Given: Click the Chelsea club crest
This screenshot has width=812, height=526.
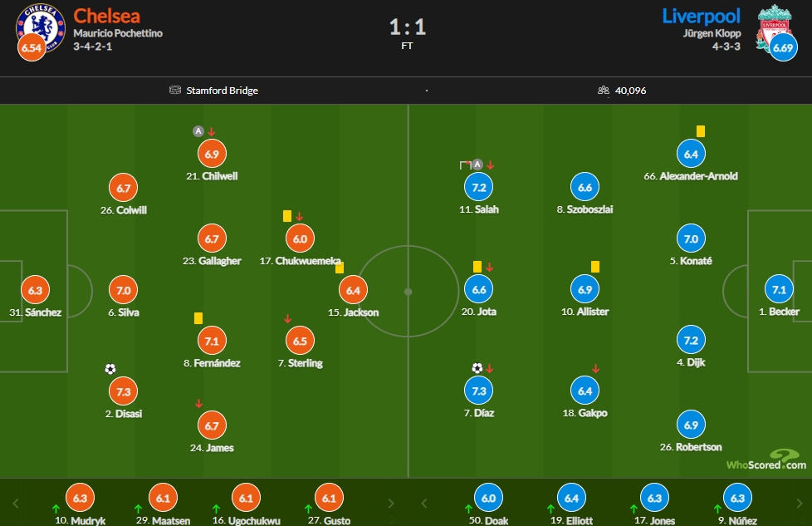Looking at the screenshot, I should (41, 28).
